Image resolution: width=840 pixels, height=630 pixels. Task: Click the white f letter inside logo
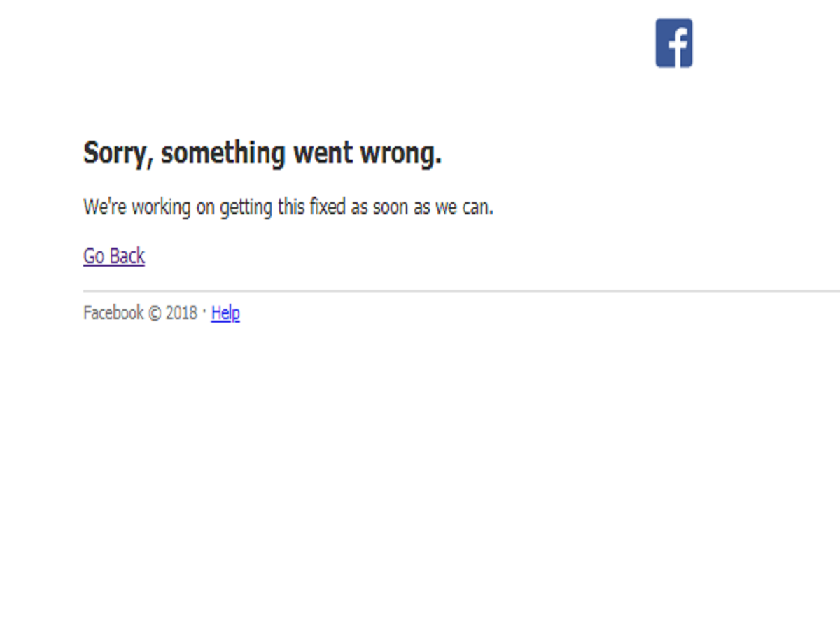click(677, 45)
